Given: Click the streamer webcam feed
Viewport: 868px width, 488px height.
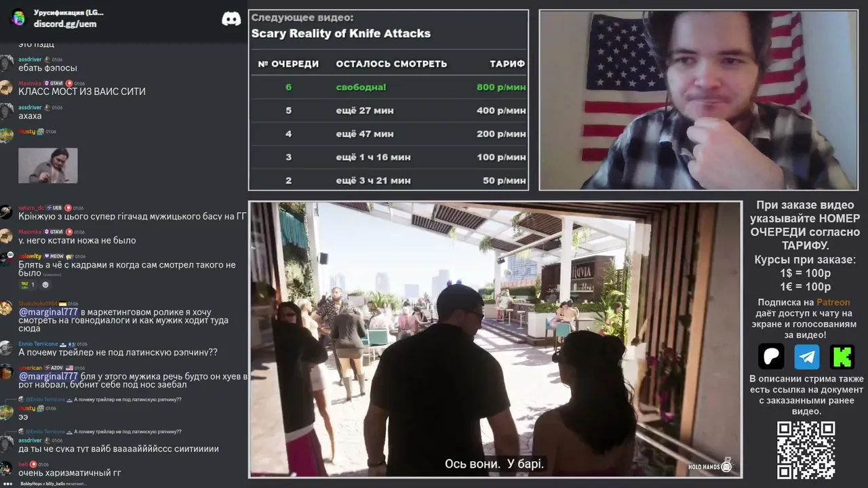Looking at the screenshot, I should click(698, 100).
